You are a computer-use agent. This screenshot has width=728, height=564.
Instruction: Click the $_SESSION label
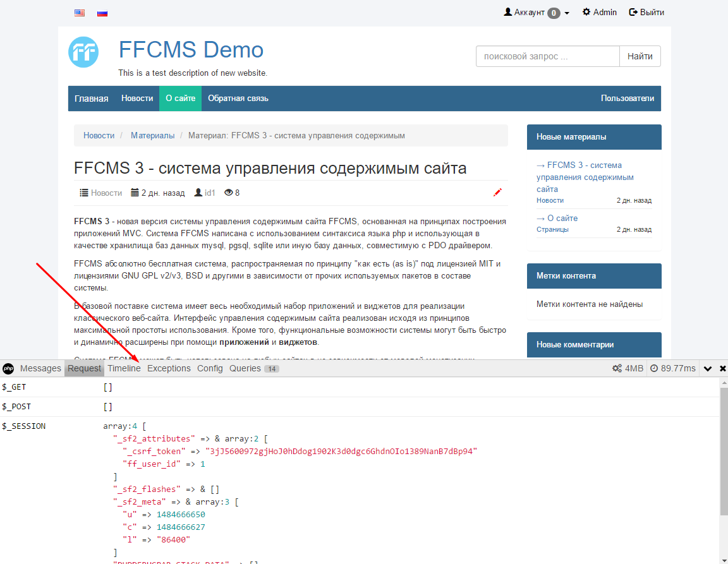(23, 426)
